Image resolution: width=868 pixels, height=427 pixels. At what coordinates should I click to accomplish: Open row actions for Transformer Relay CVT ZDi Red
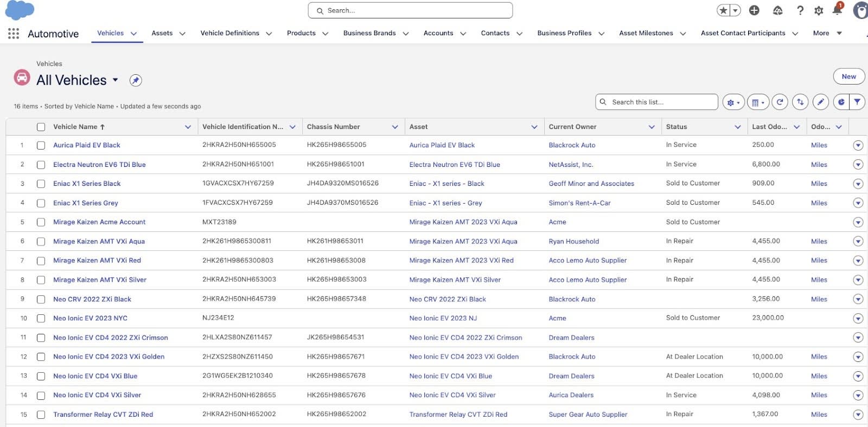tap(858, 415)
